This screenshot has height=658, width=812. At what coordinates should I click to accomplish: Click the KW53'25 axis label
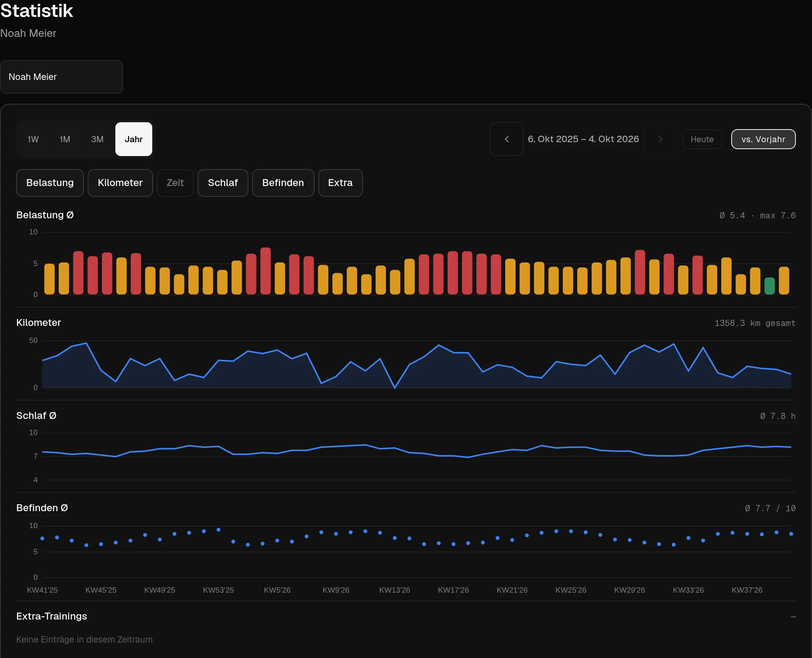click(x=218, y=590)
